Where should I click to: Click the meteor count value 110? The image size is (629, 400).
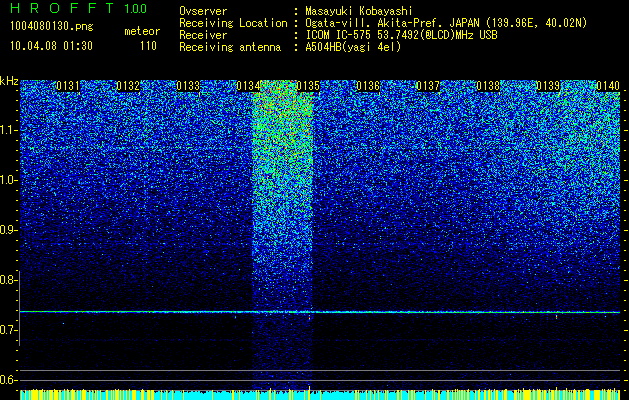pos(148,46)
